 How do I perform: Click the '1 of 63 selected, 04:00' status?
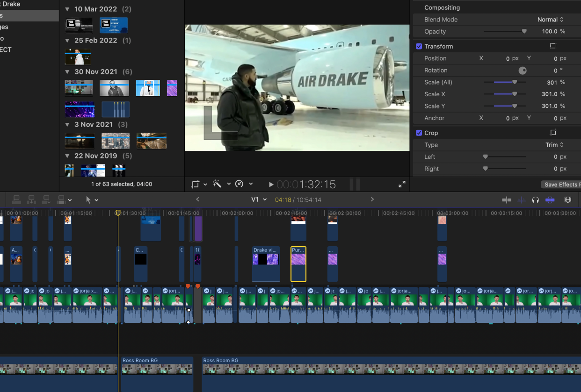pyautogui.click(x=122, y=184)
